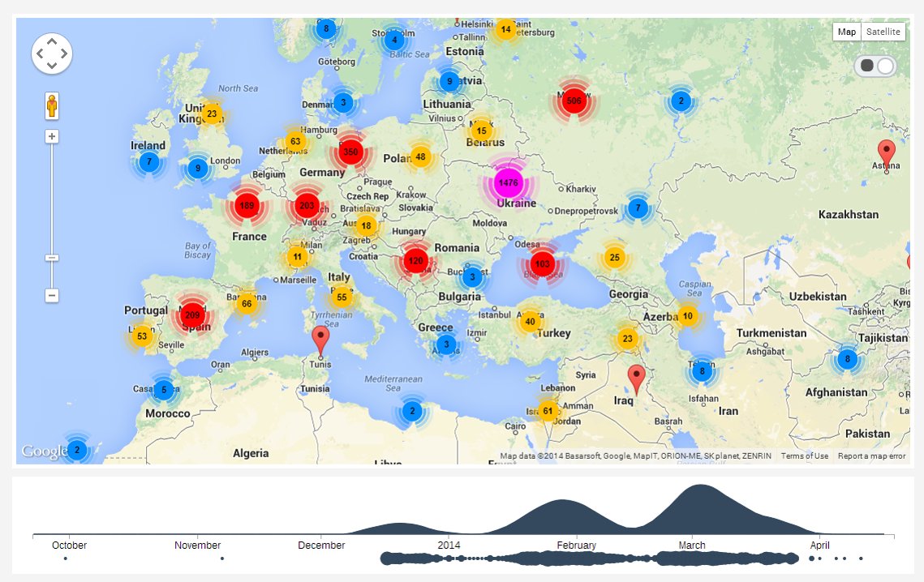Zoom out with the minus button
The image size is (924, 582).
[52, 295]
